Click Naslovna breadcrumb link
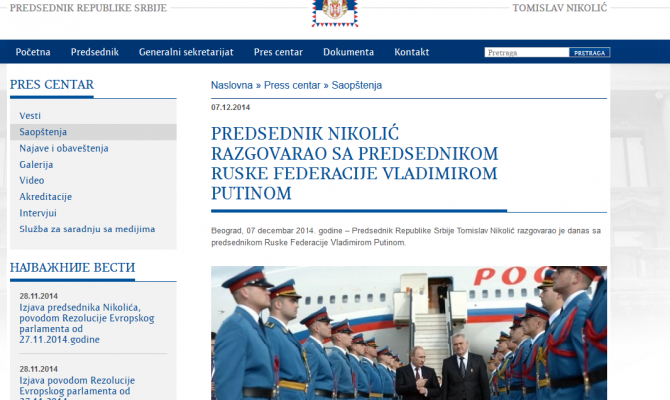 (x=232, y=85)
